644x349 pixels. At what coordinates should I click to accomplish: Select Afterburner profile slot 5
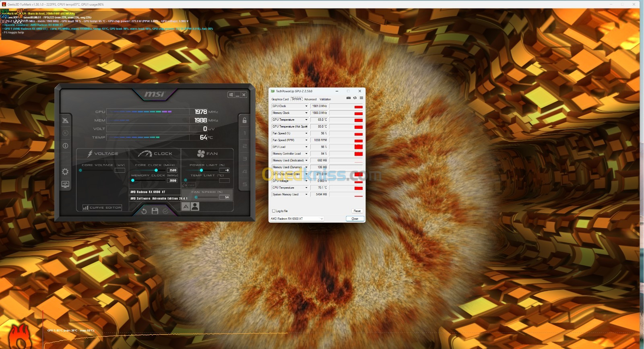(244, 185)
